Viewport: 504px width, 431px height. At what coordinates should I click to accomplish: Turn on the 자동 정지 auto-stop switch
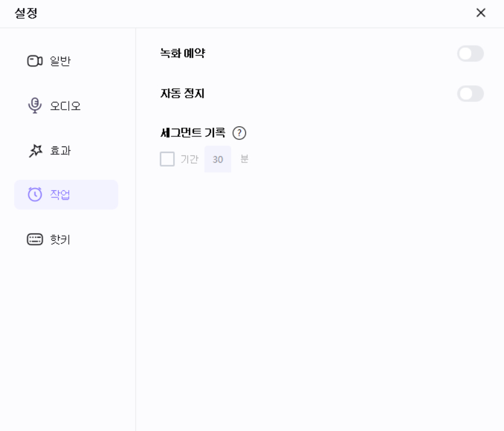tap(470, 93)
